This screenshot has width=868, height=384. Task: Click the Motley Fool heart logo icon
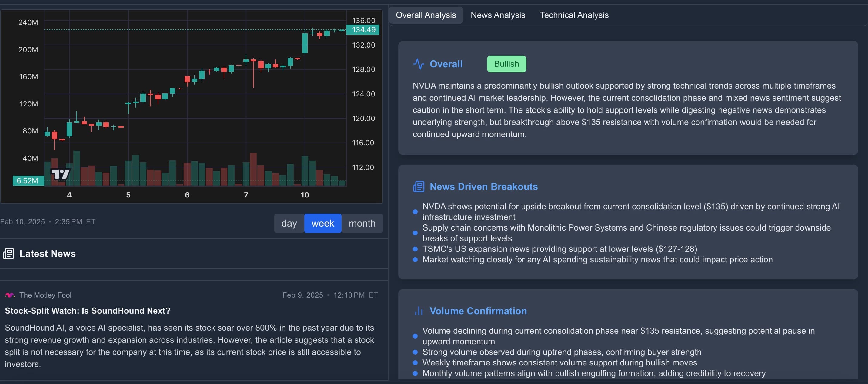(9, 294)
